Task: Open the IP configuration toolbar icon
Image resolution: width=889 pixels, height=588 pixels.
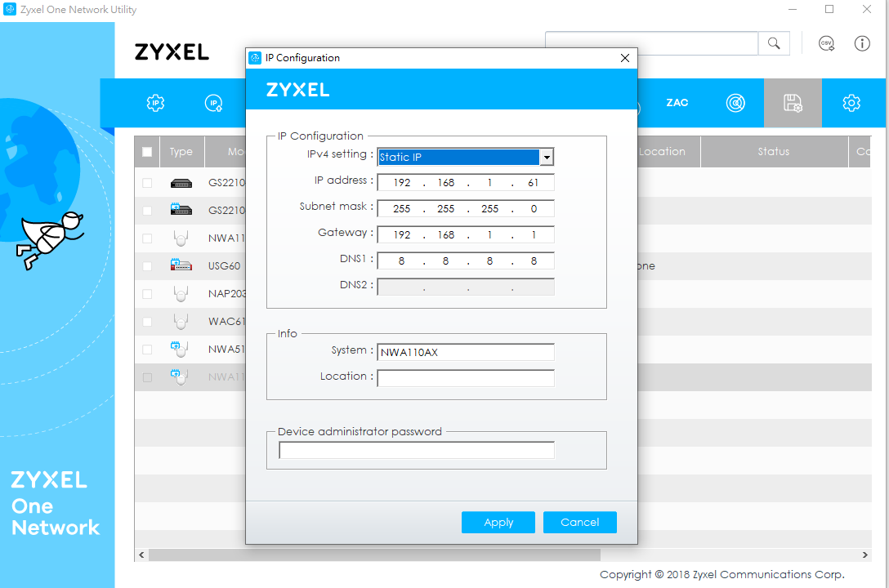Action: tap(213, 103)
